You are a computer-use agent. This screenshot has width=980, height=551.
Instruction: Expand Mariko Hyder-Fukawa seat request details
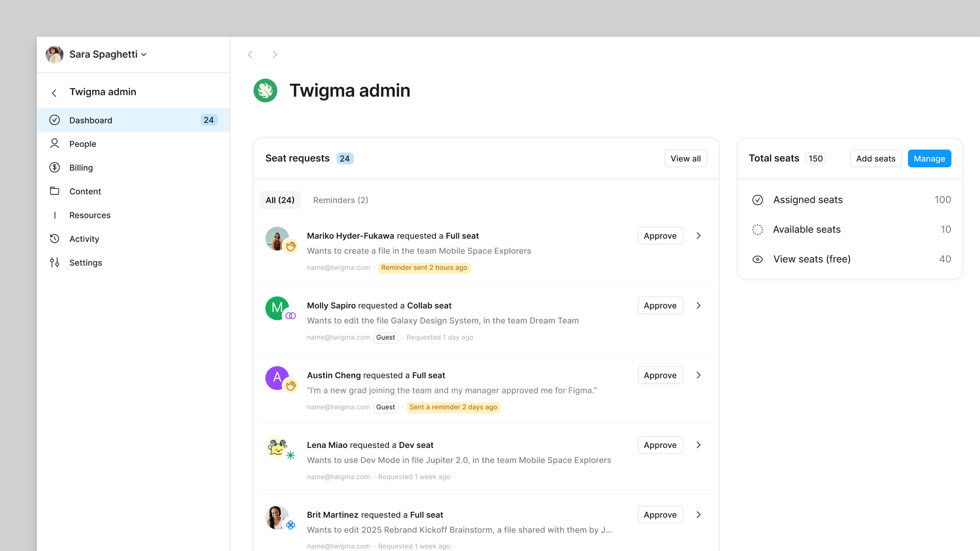click(x=699, y=236)
